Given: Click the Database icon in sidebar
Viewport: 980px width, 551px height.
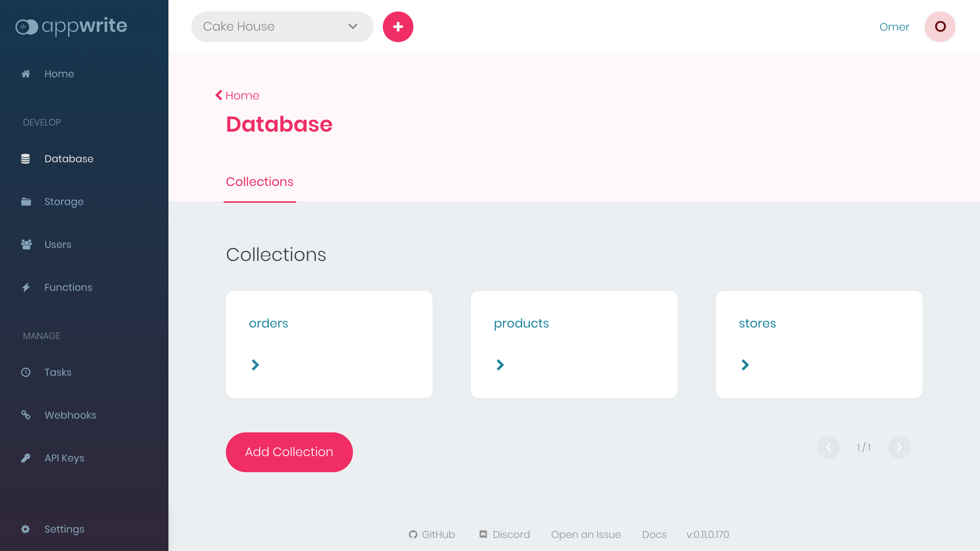Looking at the screenshot, I should coord(26,159).
